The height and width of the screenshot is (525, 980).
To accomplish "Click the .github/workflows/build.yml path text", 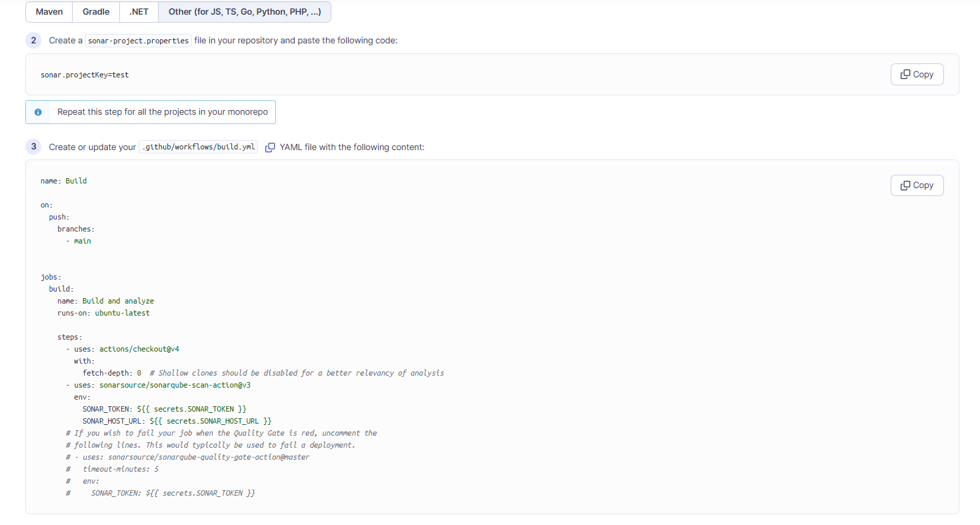I will 199,147.
